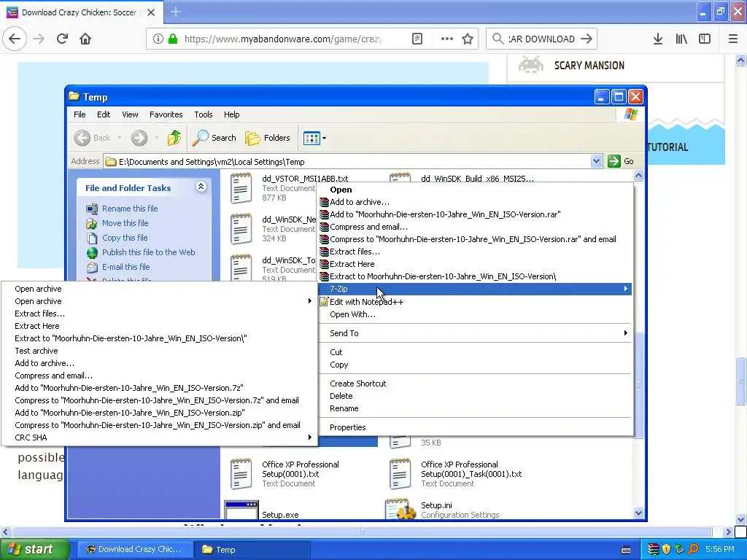Screen dimensions: 747x560
Task: Choose Open in context menu
Action: [475, 190]
